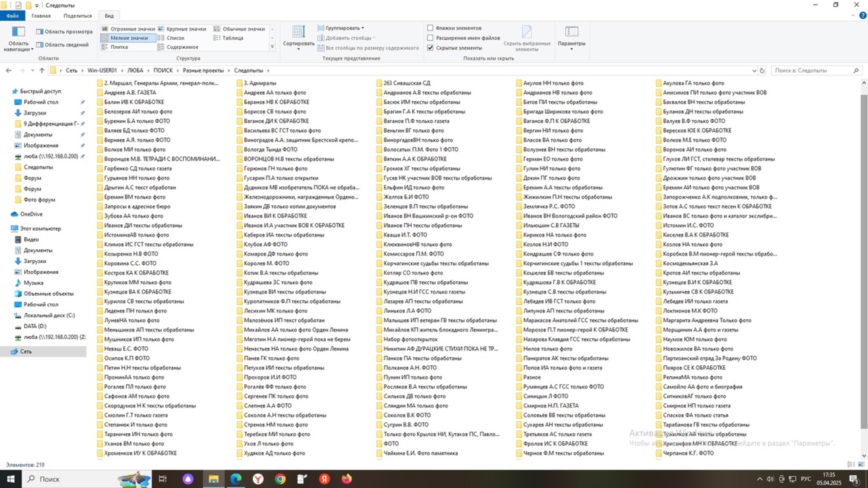868x488 pixels.
Task: Open the address bar history dropdown arrow
Action: [x=754, y=70]
